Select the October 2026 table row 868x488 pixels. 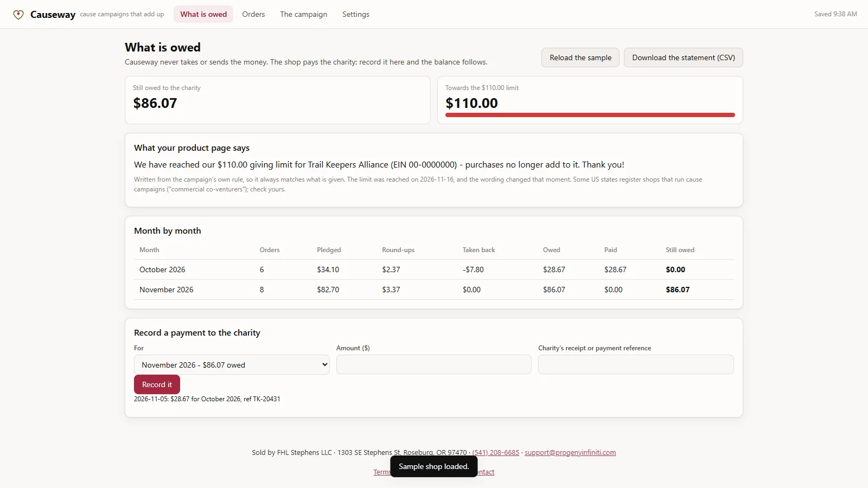pyautogui.click(x=434, y=269)
